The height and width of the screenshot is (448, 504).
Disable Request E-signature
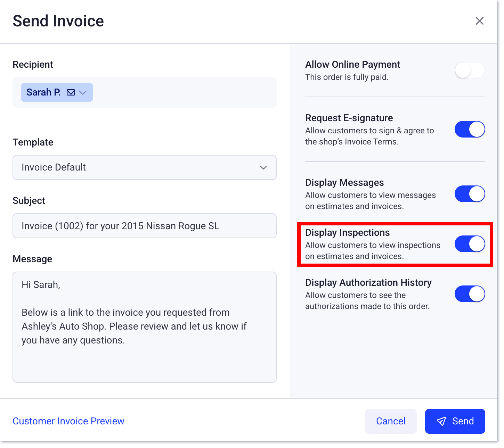470,129
